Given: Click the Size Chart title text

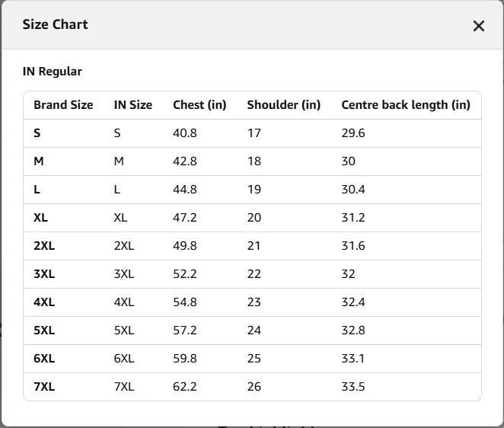Looking at the screenshot, I should pyautogui.click(x=55, y=24).
